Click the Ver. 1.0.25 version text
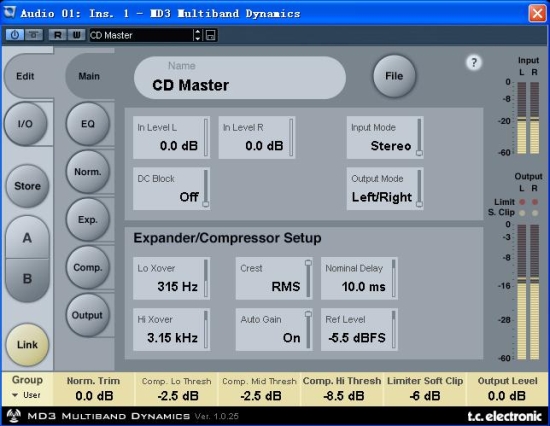Image resolution: width=550 pixels, height=426 pixels. [x=216, y=417]
